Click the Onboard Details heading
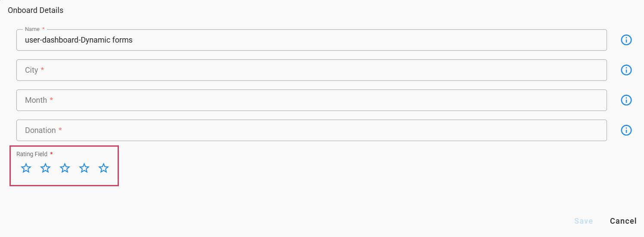The height and width of the screenshot is (237, 644). tap(35, 10)
